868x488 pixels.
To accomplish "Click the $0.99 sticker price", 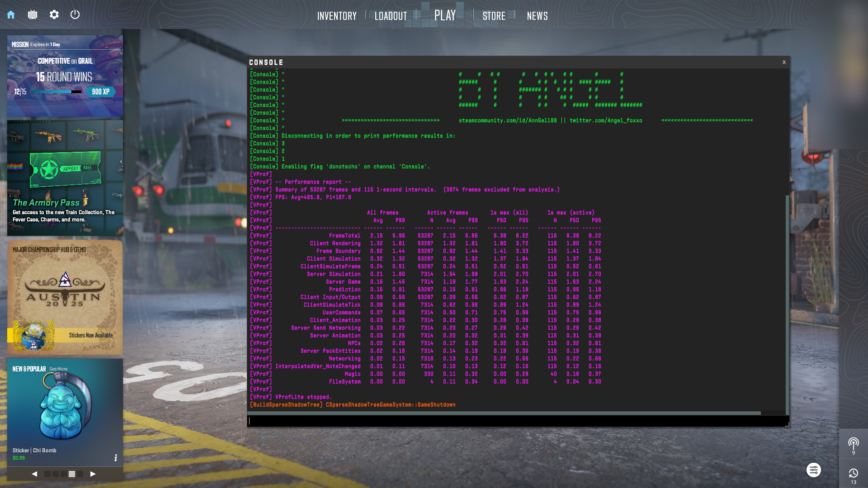I will click(19, 458).
